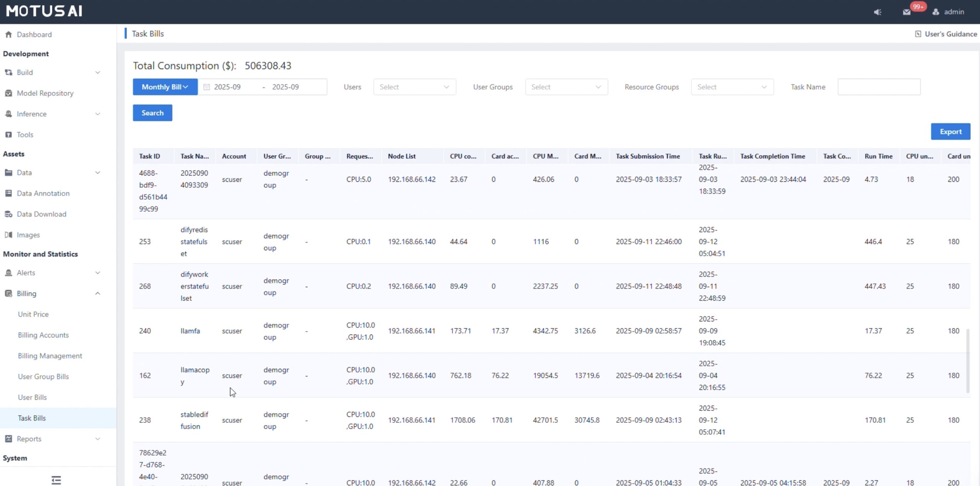Open the Resource Groups select dropdown

click(732, 87)
